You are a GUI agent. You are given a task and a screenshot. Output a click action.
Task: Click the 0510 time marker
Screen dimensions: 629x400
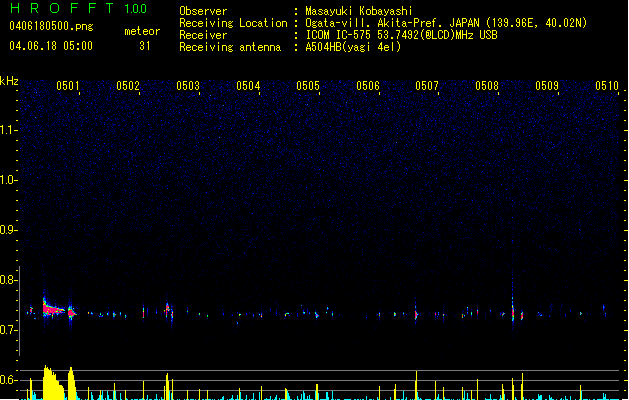point(607,86)
